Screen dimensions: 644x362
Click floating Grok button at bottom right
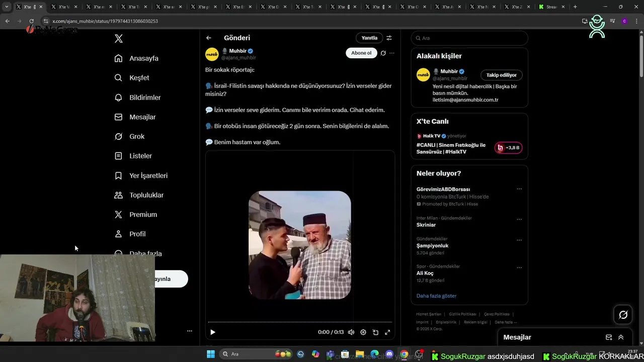click(x=623, y=315)
